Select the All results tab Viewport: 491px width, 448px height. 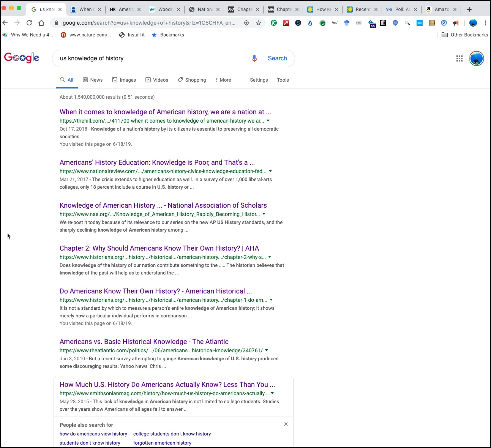pos(66,80)
